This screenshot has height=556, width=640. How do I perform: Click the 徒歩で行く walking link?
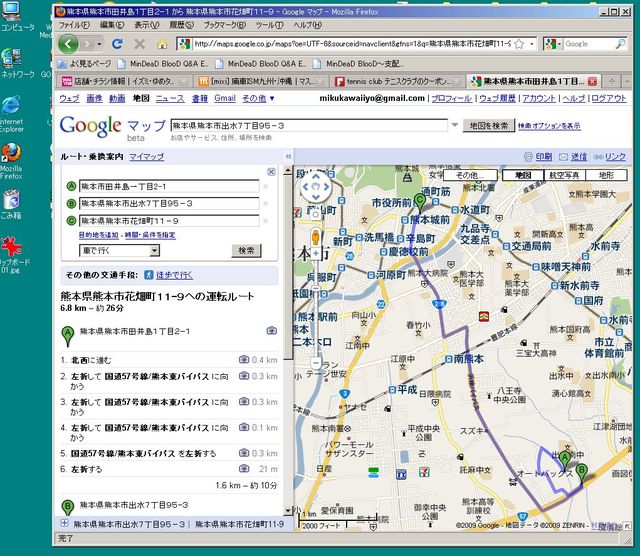pos(173,274)
